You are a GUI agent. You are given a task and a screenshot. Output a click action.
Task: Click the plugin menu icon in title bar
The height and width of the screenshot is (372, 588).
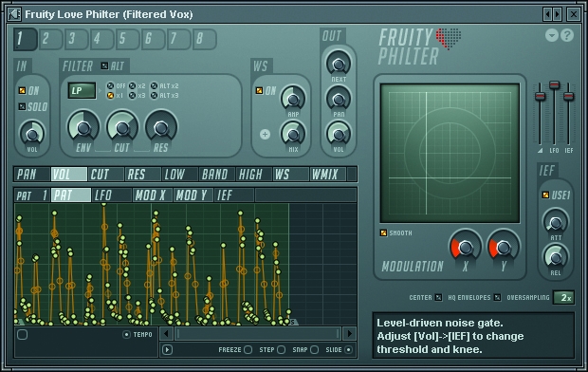point(14,14)
